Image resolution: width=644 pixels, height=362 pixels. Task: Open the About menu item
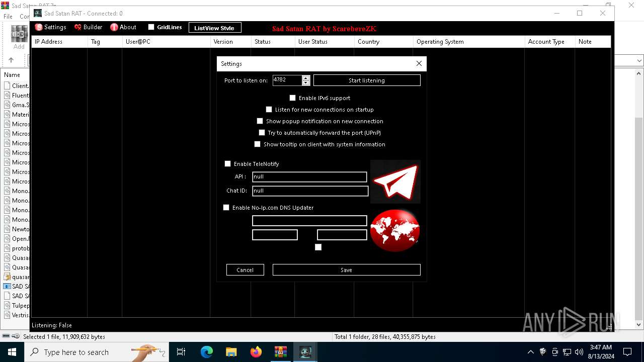click(123, 27)
